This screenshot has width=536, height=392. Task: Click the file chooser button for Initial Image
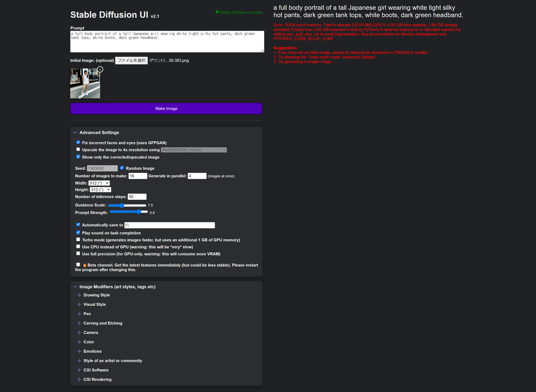point(131,60)
